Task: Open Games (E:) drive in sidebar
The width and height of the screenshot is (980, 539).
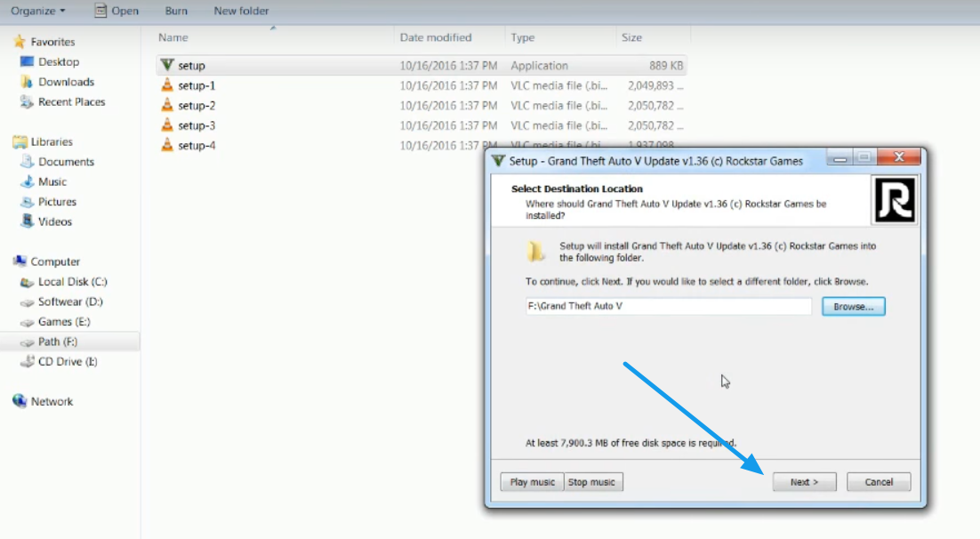Action: 64,322
